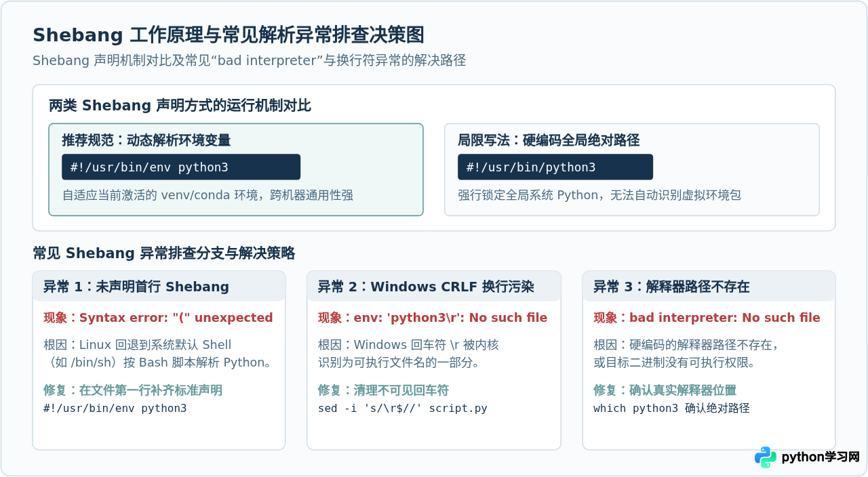This screenshot has height=477, width=868.
Task: Click red text 'Syntax error: "(" unexpected'
Action: (x=176, y=318)
